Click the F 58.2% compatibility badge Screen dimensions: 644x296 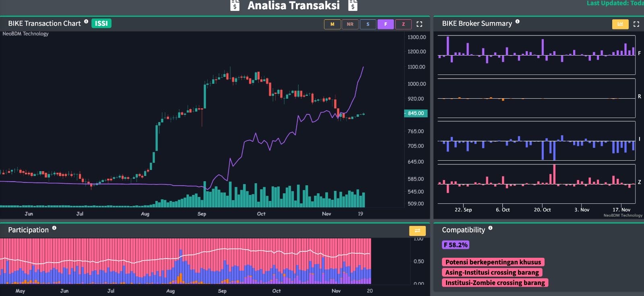[x=456, y=245]
